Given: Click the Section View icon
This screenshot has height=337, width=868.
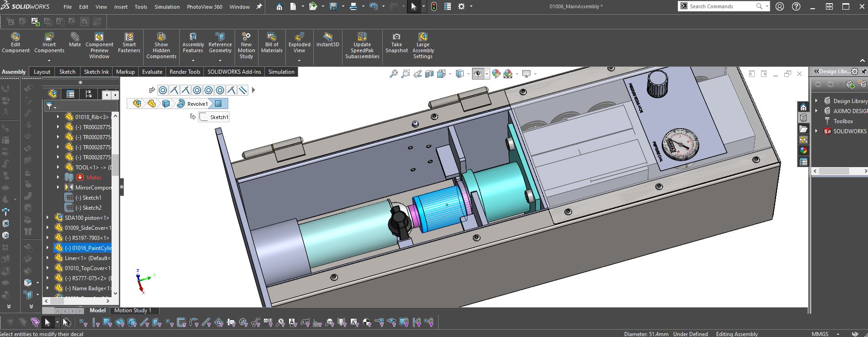Looking at the screenshot, I should (429, 74).
